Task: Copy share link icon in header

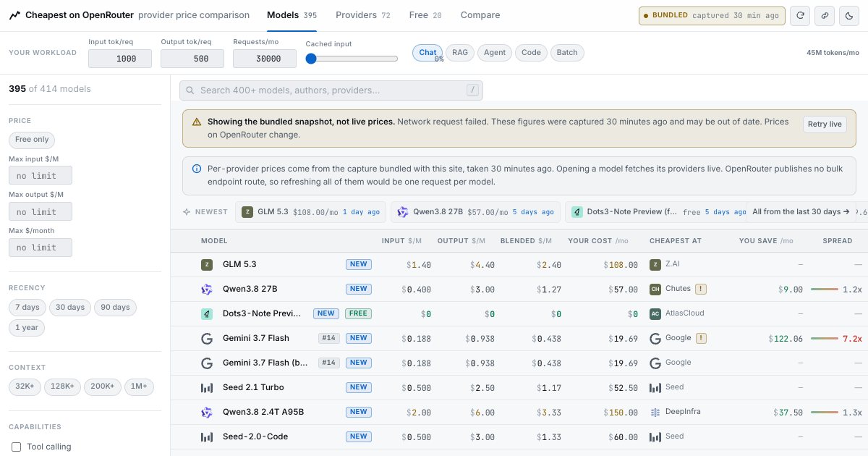Action: click(x=824, y=15)
